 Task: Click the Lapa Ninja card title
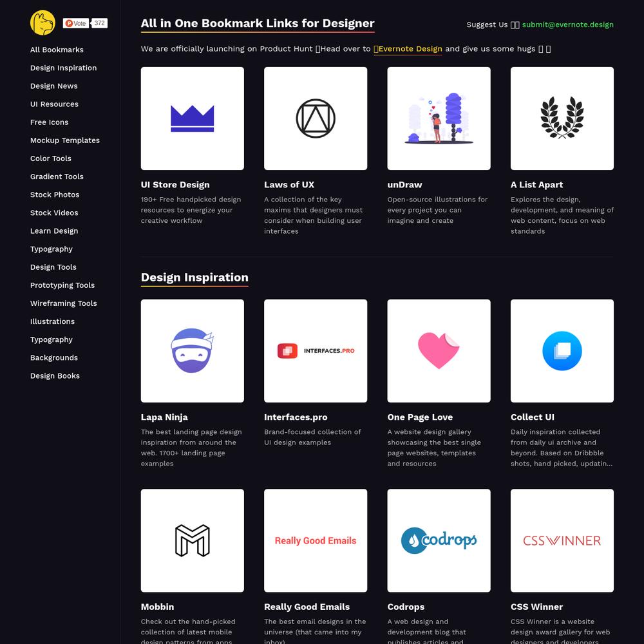click(164, 417)
